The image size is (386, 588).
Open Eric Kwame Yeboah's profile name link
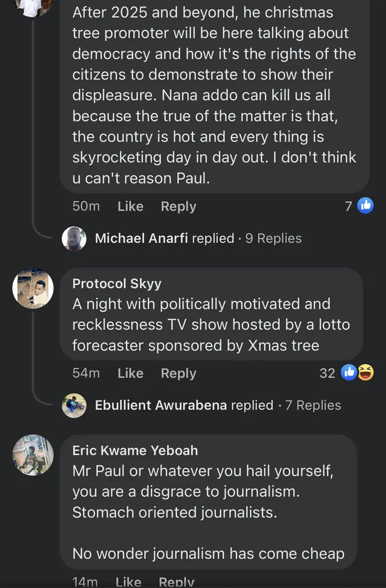(x=135, y=451)
